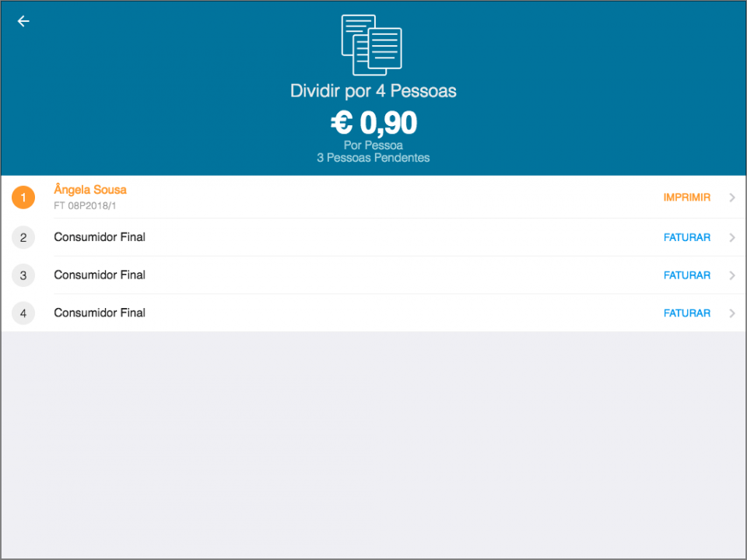Tap the number 3 person badge
This screenshot has height=560, width=747.
click(x=23, y=275)
